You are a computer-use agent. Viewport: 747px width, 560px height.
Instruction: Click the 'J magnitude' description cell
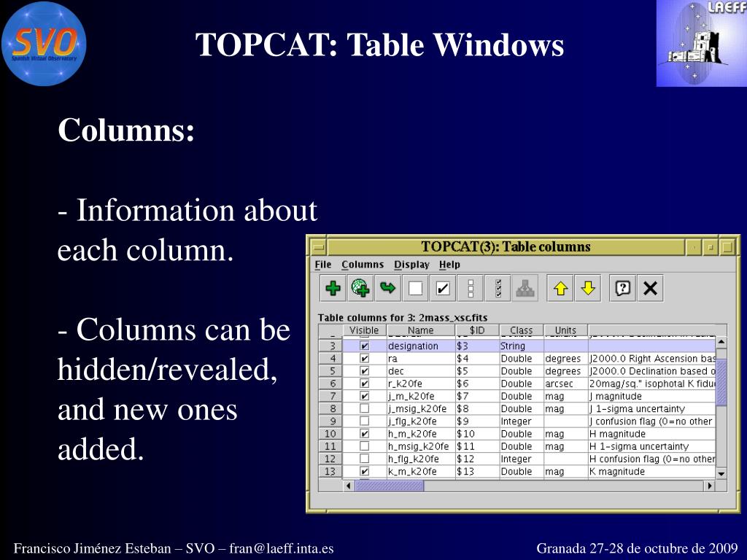tap(651, 396)
